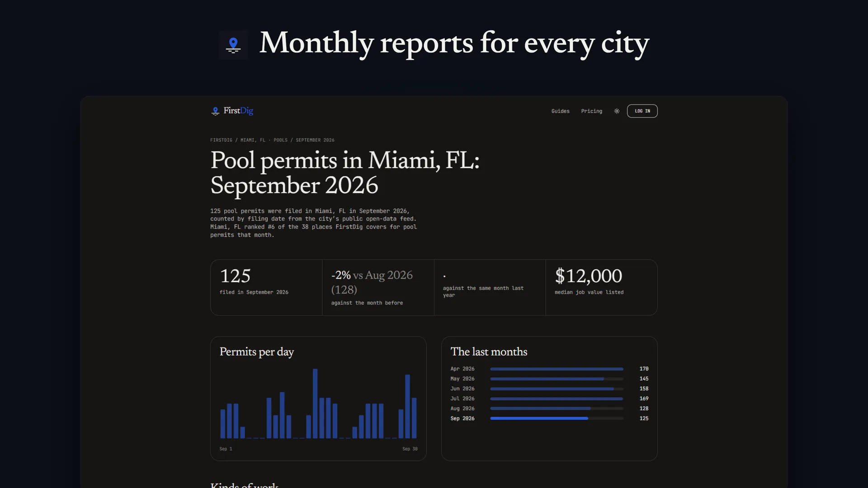
Task: Click the tallest bar in Permits per day chart
Action: tap(315, 404)
